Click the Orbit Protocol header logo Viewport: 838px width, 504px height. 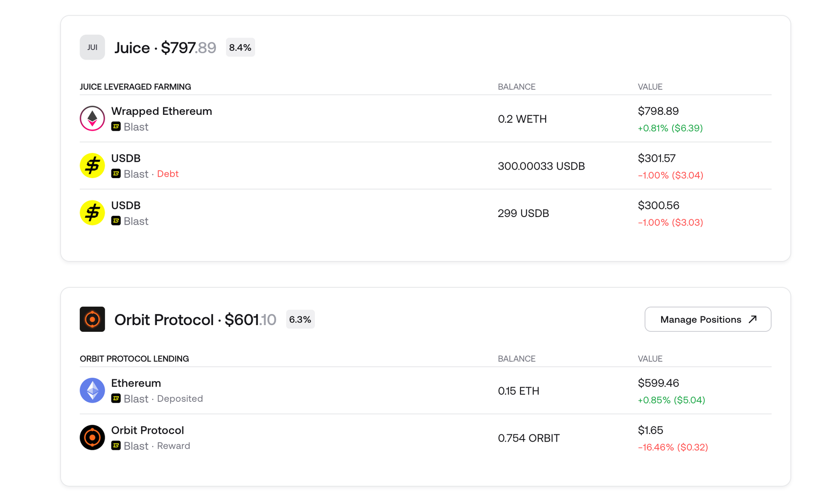coord(92,319)
